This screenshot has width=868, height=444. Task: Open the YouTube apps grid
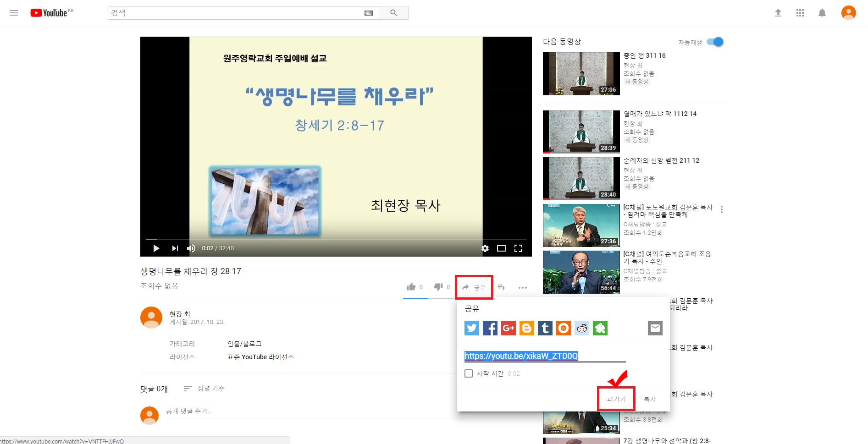[x=800, y=13]
